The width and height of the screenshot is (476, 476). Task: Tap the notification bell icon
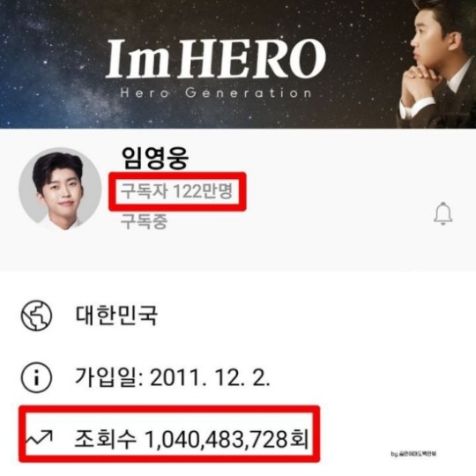pyautogui.click(x=443, y=213)
